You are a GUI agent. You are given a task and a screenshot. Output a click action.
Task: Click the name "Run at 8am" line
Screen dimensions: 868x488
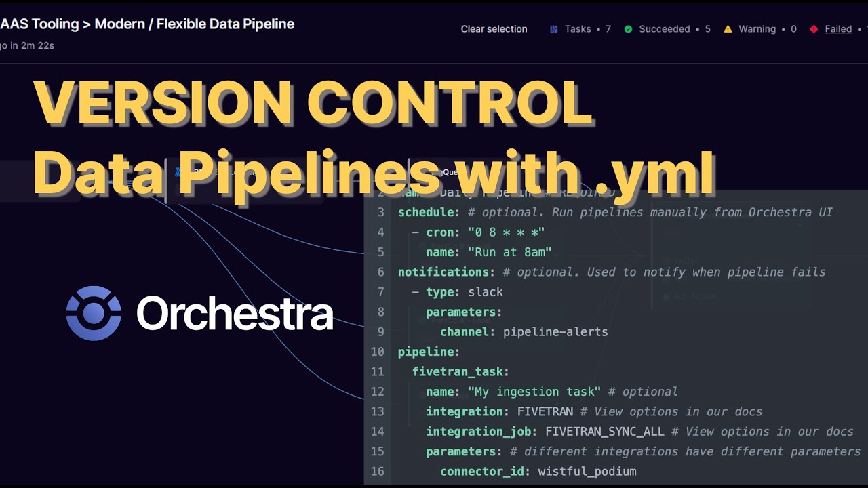click(x=488, y=252)
